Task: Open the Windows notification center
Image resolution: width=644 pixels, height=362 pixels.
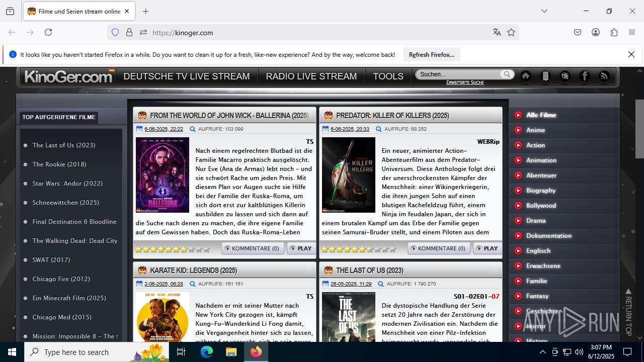Action: click(x=627, y=352)
